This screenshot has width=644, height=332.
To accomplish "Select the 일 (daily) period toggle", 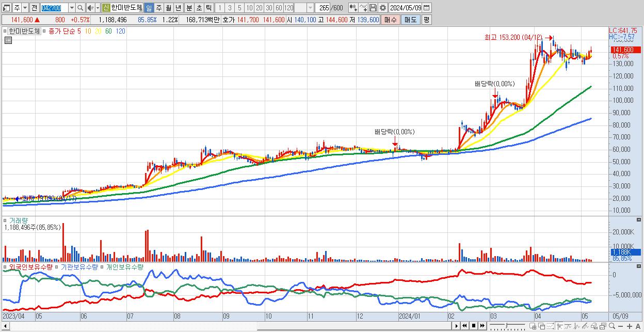I will (149, 8).
